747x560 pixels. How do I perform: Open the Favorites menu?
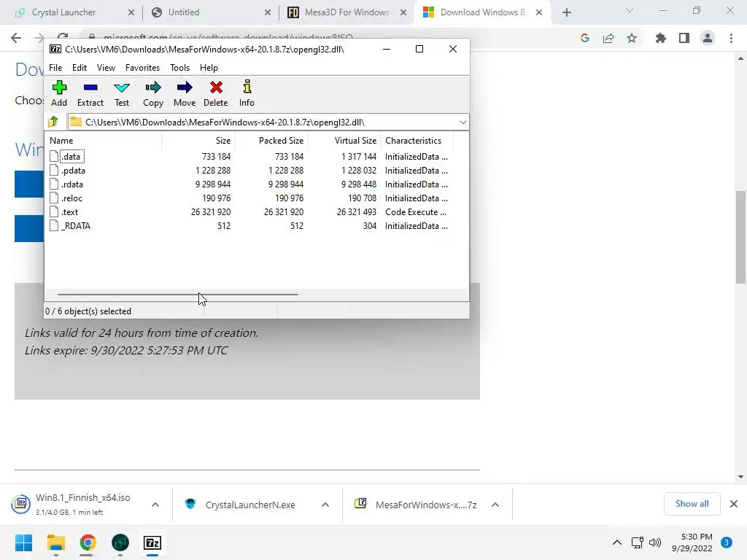(142, 68)
